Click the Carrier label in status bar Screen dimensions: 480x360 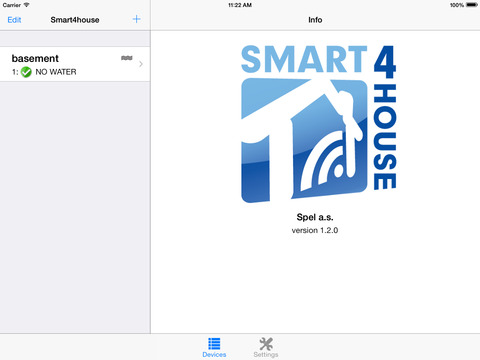[x=12, y=5]
